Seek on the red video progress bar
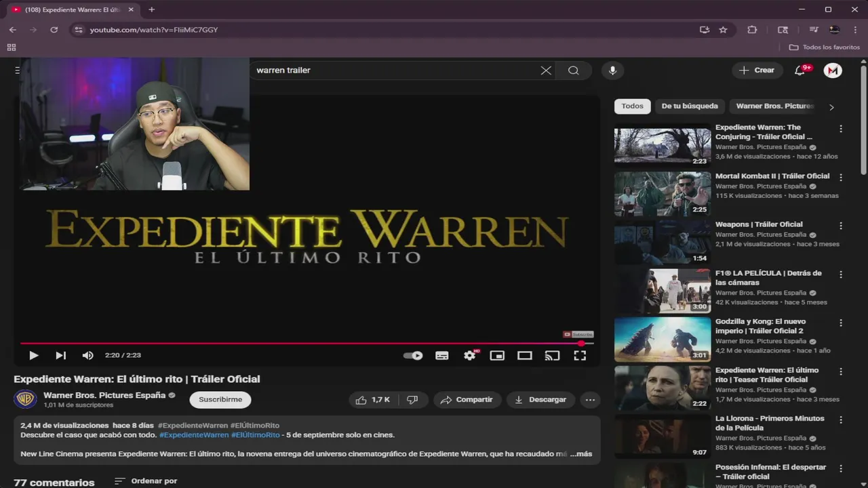868x488 pixels. click(x=307, y=344)
